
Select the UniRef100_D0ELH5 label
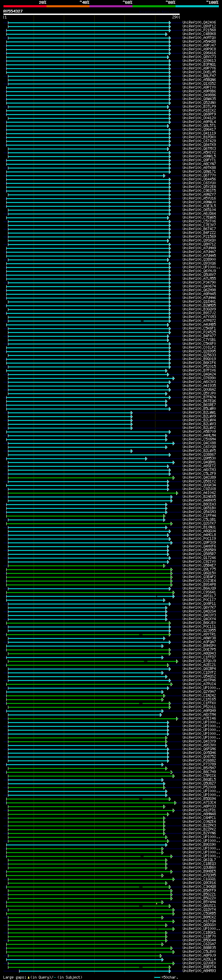tap(199, 72)
